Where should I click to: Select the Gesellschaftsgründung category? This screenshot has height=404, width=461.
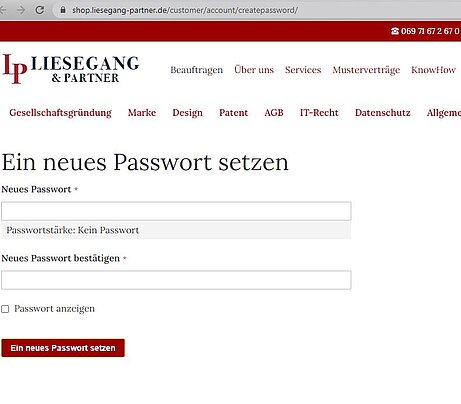(x=60, y=113)
